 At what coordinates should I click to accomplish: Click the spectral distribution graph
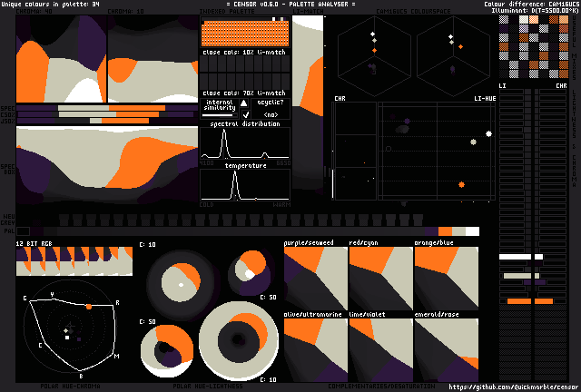coord(245,144)
